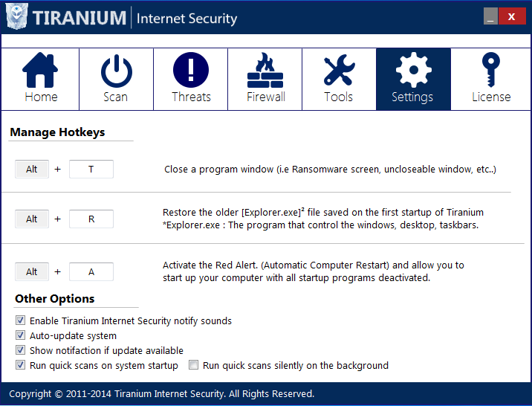The height and width of the screenshot is (406, 532).
Task: Uncheck Run quick scans on system startup
Action: (x=20, y=365)
